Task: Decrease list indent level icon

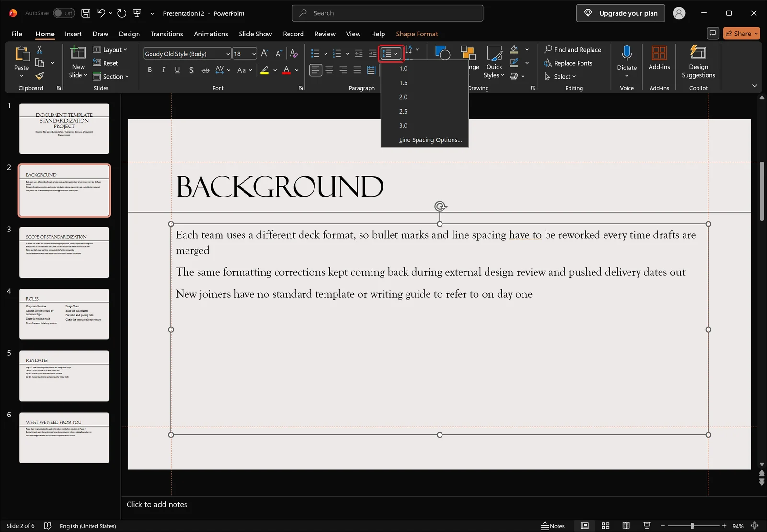Action: click(359, 53)
